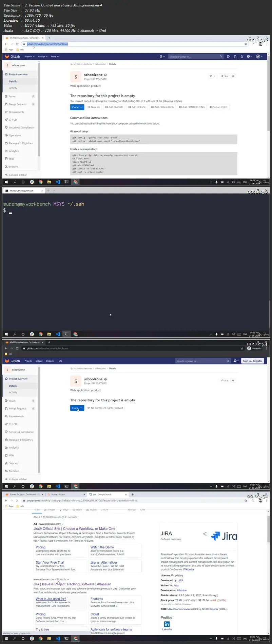Open the plus create-new dropdown in signed-in GitLab header
The height and width of the screenshot is (644, 272).
point(162,57)
